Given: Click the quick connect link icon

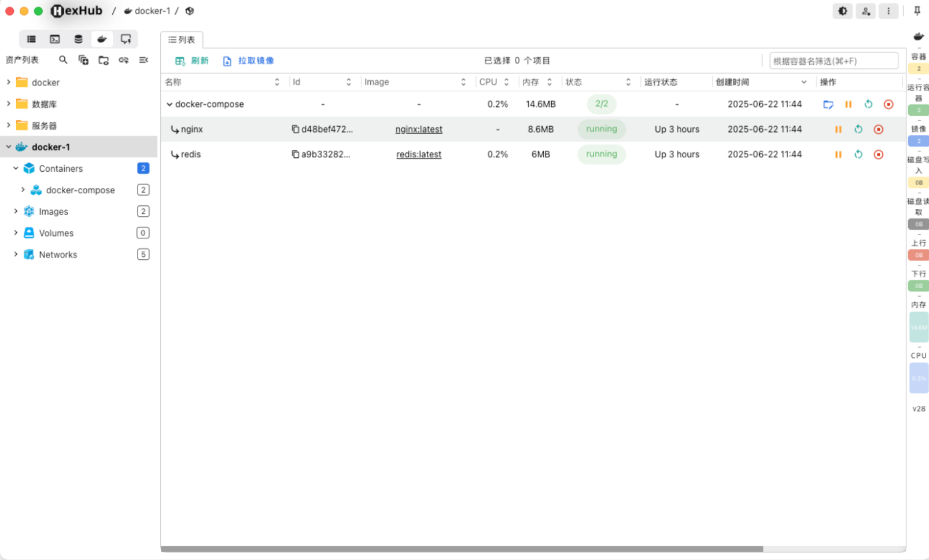Looking at the screenshot, I should (124, 60).
